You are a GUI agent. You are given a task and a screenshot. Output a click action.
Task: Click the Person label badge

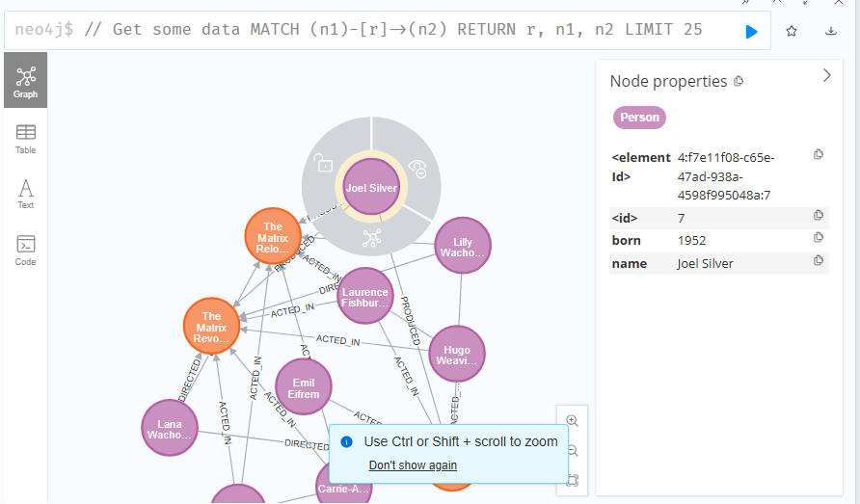(x=639, y=118)
